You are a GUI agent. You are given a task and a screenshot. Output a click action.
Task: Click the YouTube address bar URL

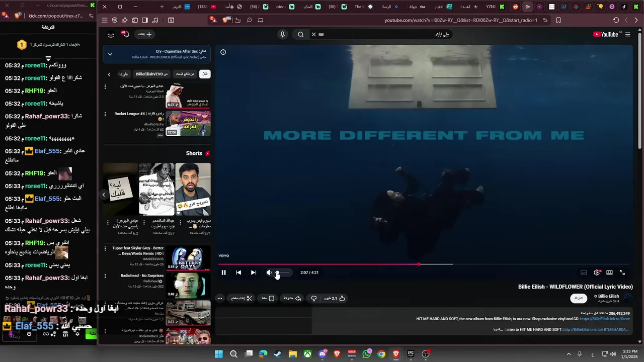(461, 20)
